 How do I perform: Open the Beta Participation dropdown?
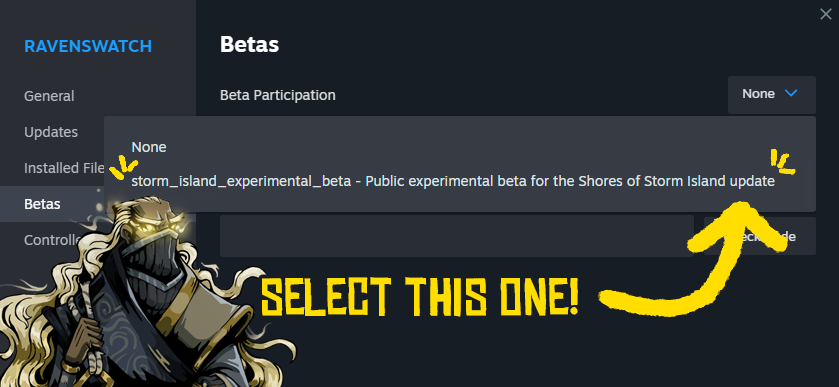(772, 95)
